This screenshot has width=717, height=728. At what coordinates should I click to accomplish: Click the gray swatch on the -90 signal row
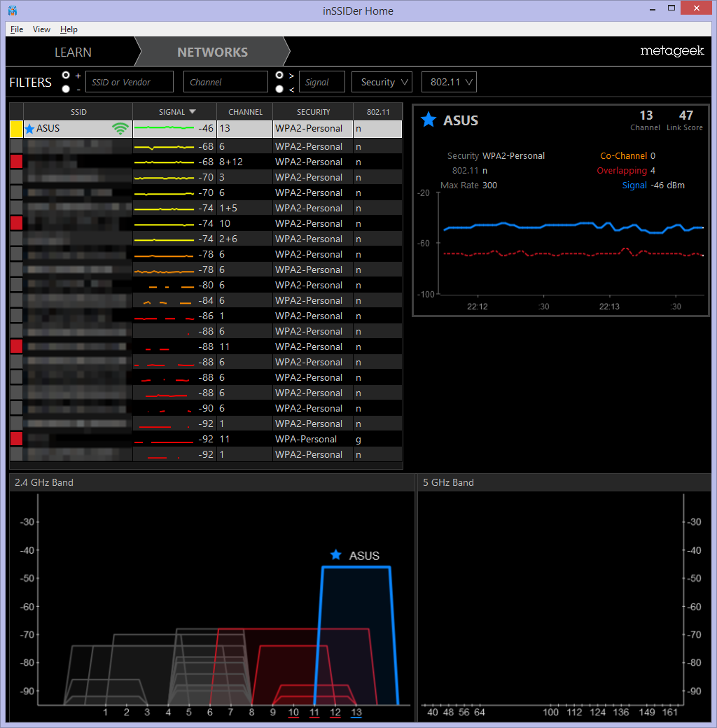coord(16,408)
